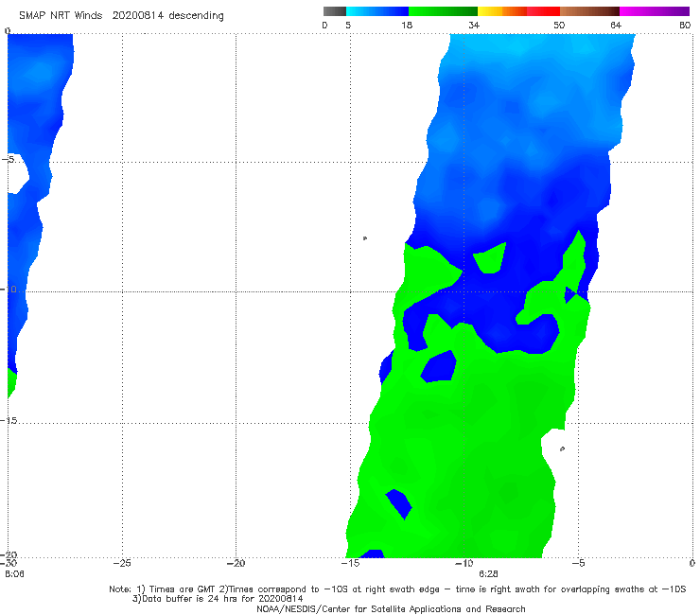Click the '-20' longitude label on the bottom axis
The height and width of the screenshot is (615, 700).
tap(236, 563)
